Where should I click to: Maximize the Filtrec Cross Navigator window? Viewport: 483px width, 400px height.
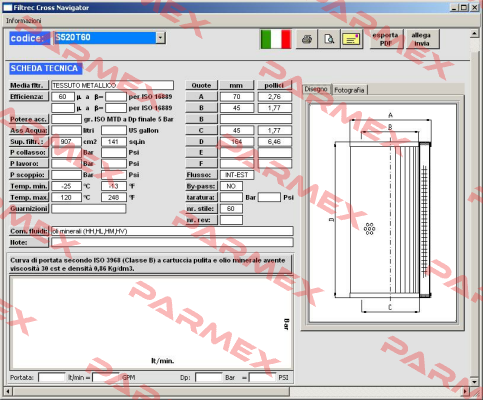click(464, 7)
